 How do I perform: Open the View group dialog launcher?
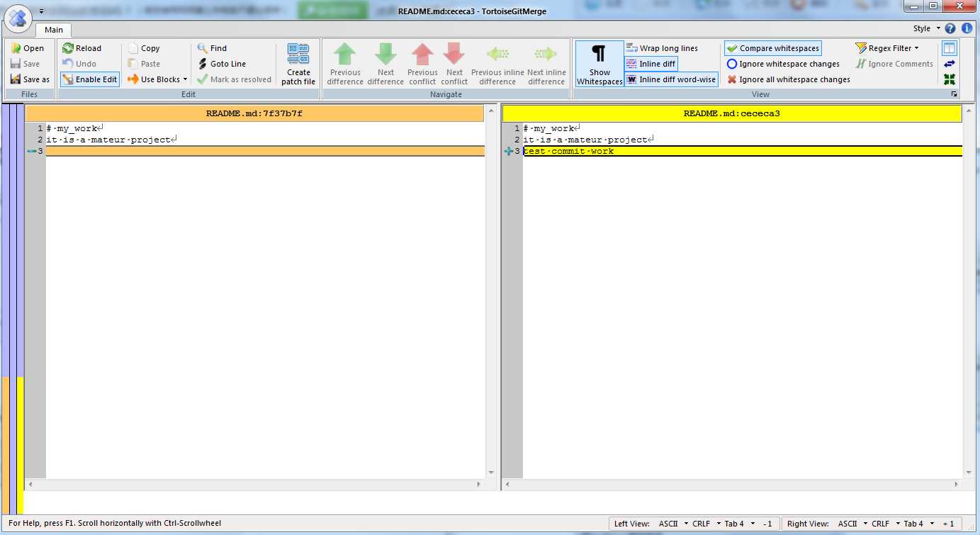point(954,94)
